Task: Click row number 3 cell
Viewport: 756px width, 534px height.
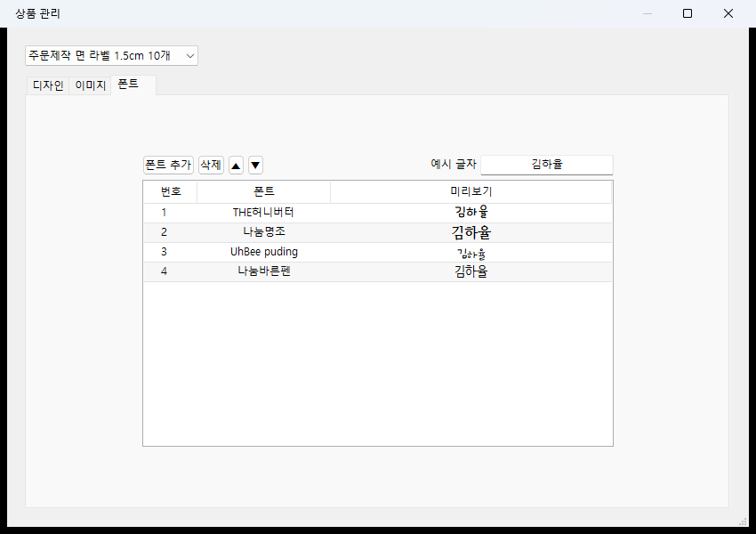Action: coord(164,252)
